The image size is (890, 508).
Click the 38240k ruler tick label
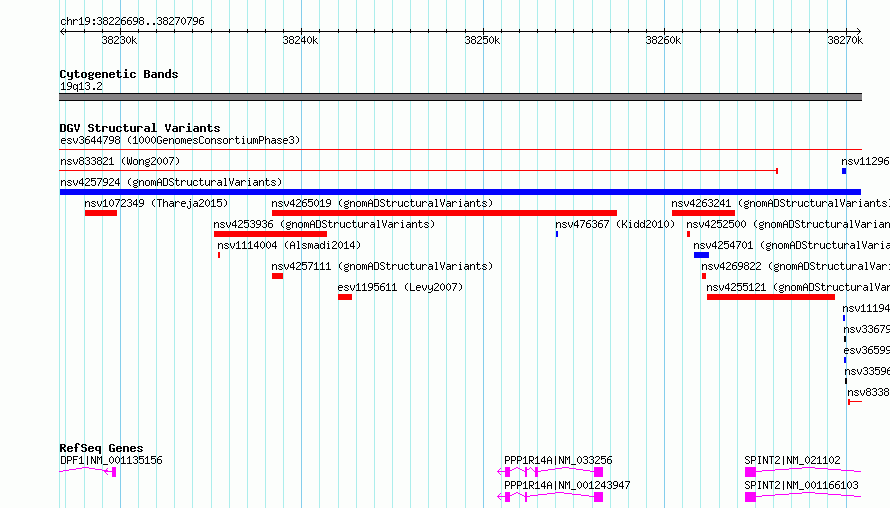pyautogui.click(x=300, y=40)
